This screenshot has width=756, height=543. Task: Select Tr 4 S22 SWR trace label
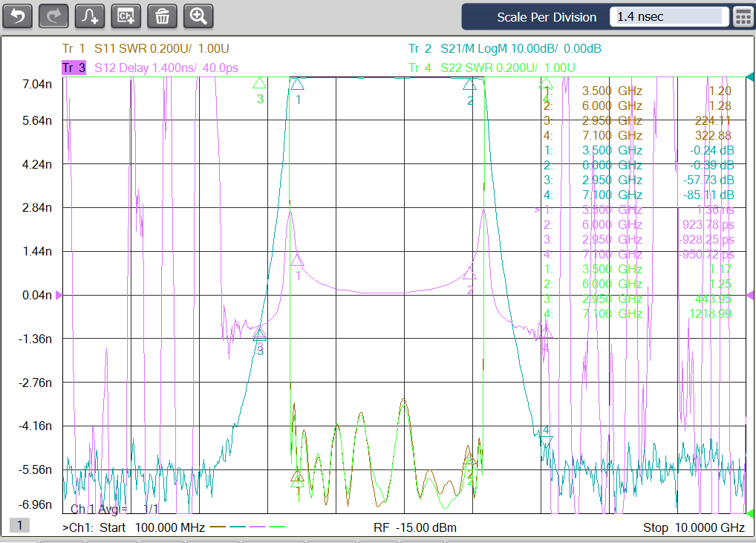tap(492, 68)
